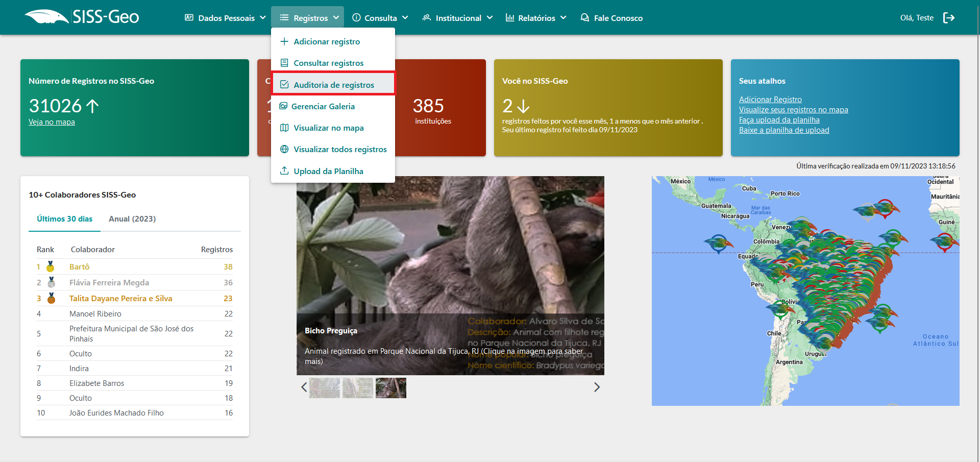Click the Fale Conosco headset icon

[585, 18]
